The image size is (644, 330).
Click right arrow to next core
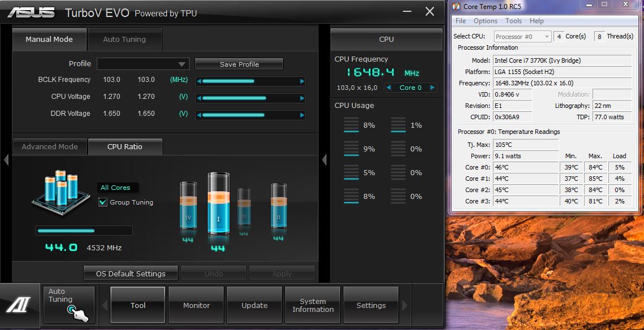[432, 88]
